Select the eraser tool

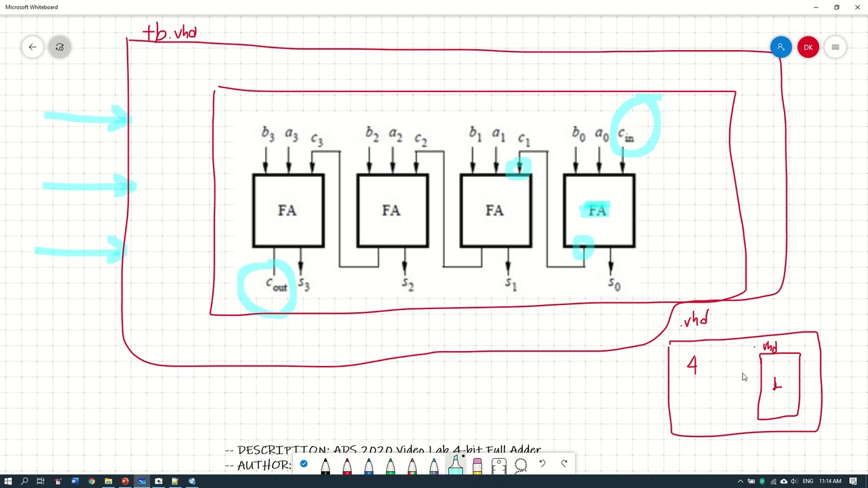pos(477,466)
